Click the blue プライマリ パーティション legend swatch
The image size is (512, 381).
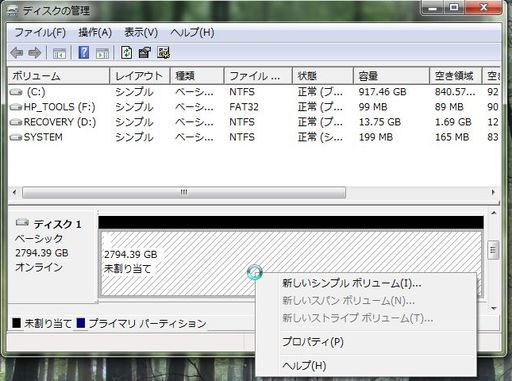click(81, 323)
